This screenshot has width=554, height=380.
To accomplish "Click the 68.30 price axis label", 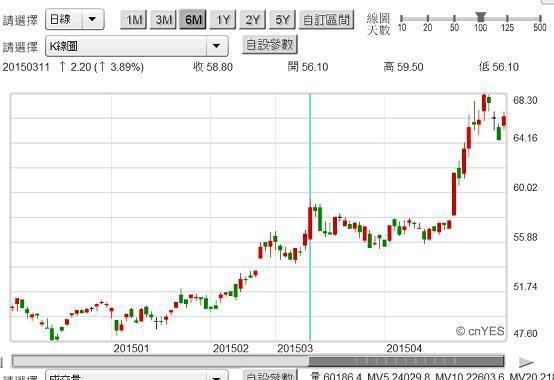I will click(525, 100).
